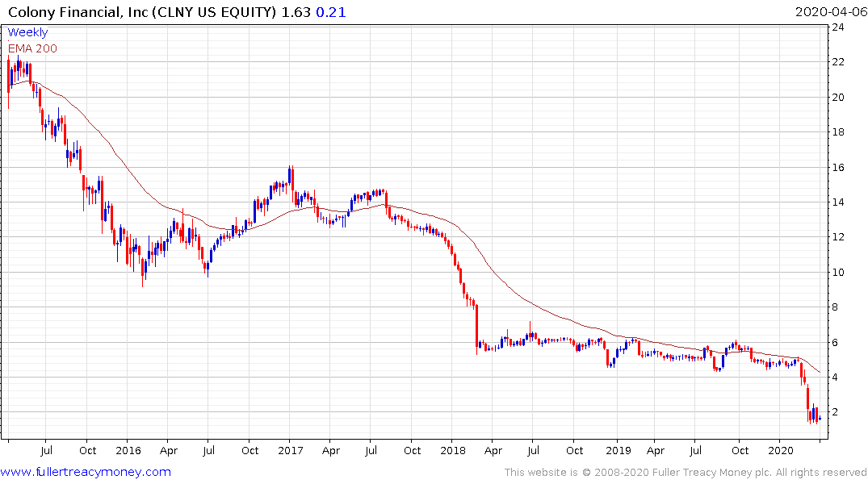Viewport: 868px width, 484px height.
Task: Click the 20 y-axis label
Action: [838, 98]
